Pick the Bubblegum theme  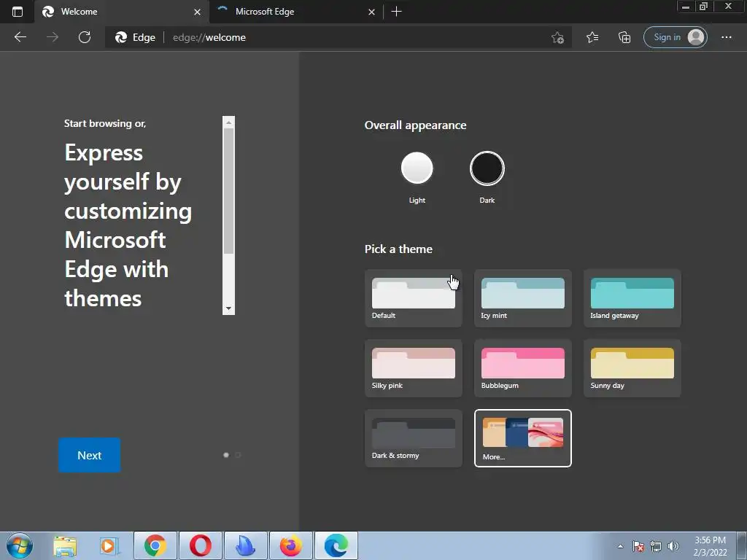click(522, 368)
